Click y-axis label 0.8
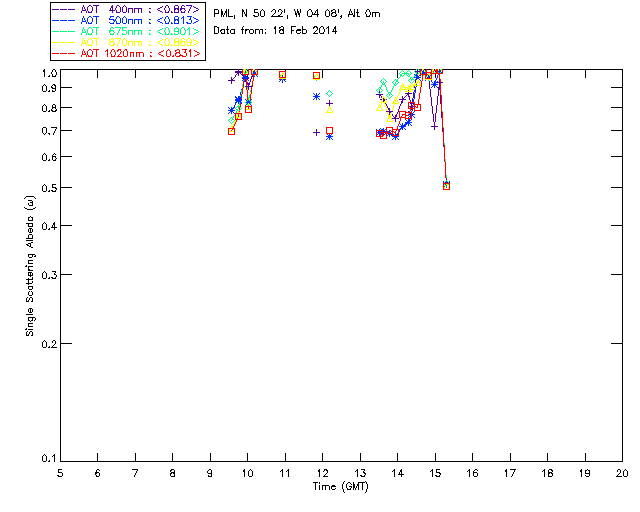The width and height of the screenshot is (640, 512). pyautogui.click(x=49, y=108)
